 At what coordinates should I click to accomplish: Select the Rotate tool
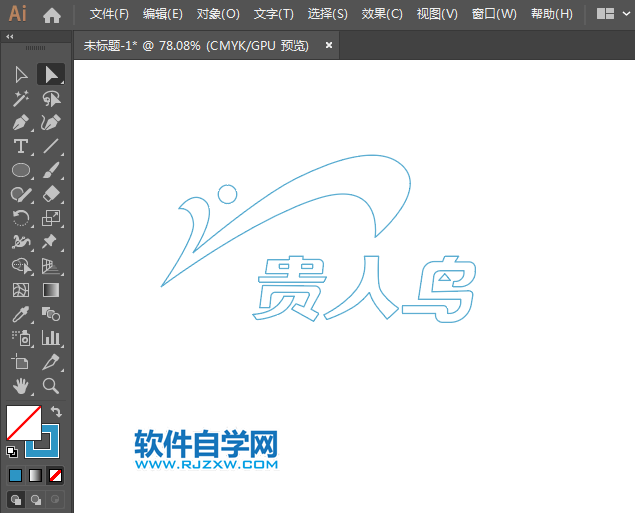[21, 218]
